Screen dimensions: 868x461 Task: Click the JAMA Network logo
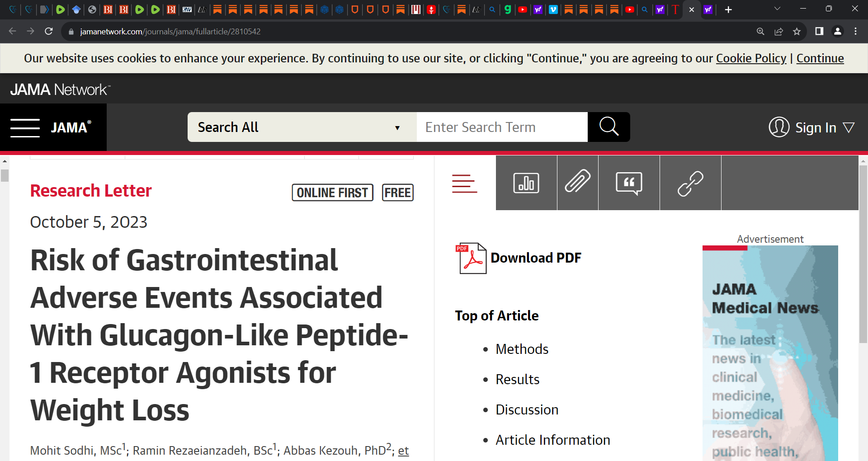pyautogui.click(x=60, y=89)
